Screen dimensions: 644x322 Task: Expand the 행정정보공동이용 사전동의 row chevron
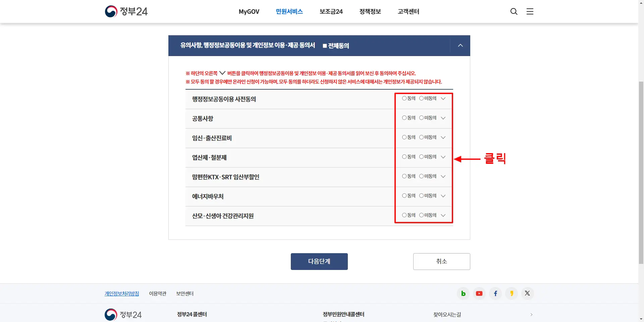click(443, 99)
